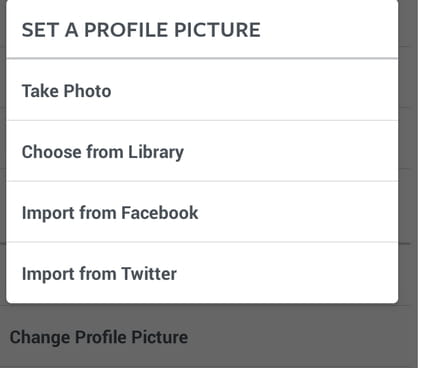Image resolution: width=440 pixels, height=368 pixels.
Task: Click the word Facebook in the import option
Action: pyautogui.click(x=160, y=213)
